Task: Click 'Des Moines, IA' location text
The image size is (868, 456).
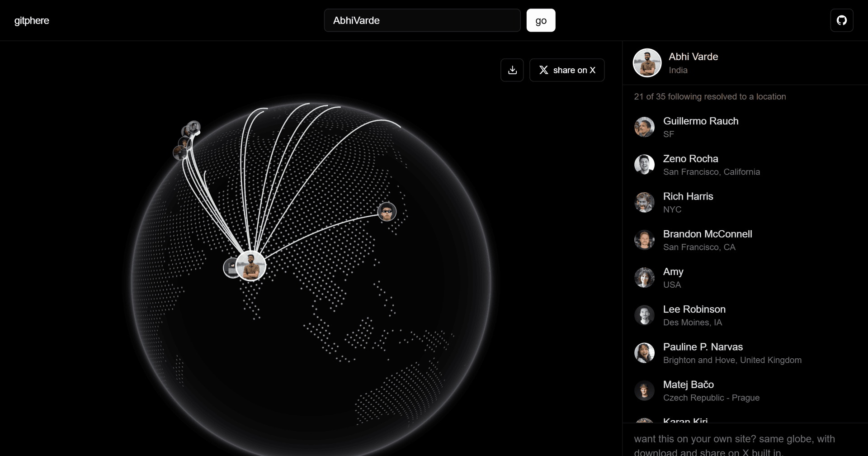Action: click(x=693, y=323)
